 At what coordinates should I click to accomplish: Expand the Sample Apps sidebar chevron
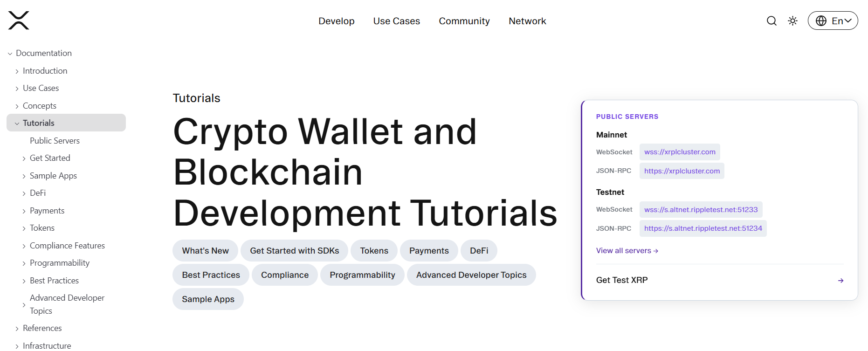(24, 176)
